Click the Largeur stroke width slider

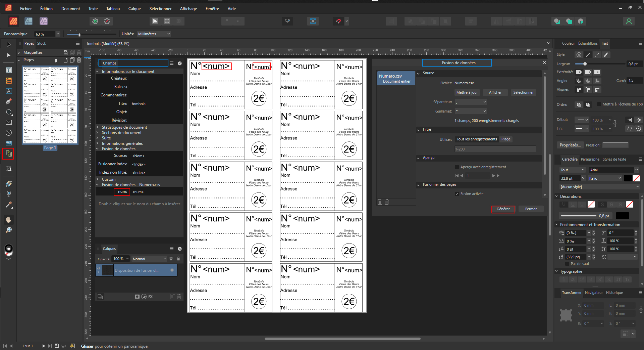pos(600,64)
